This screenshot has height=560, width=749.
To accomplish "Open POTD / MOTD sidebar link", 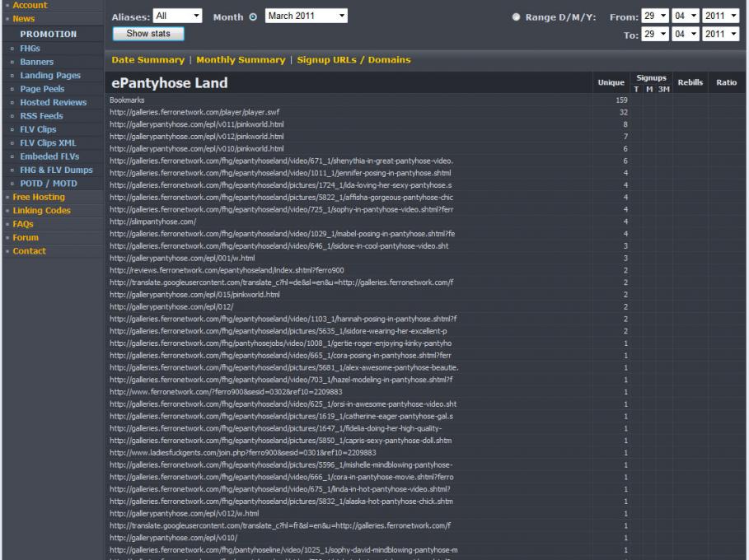I will [49, 184].
